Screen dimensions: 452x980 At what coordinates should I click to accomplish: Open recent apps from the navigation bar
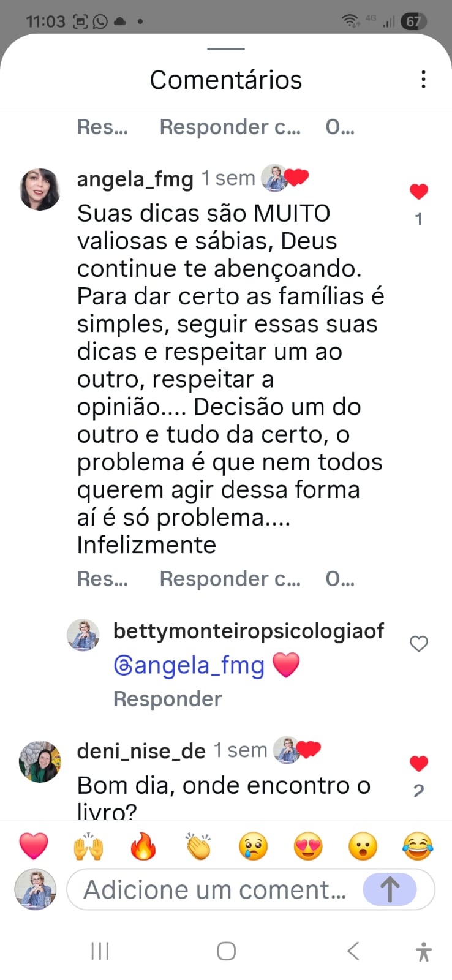(99, 951)
